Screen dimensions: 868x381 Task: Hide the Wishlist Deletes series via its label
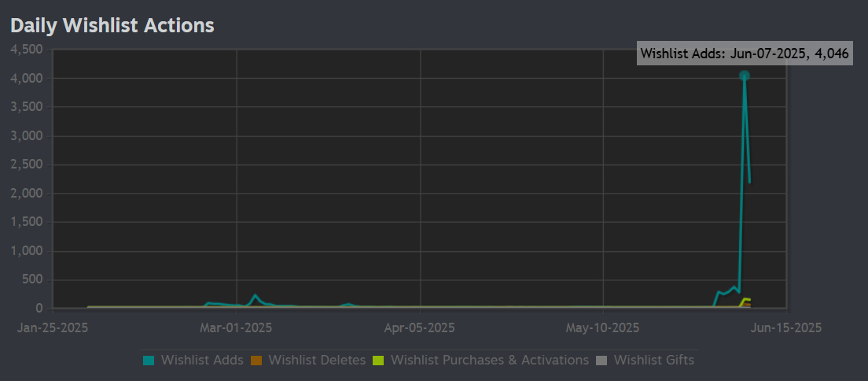pyautogui.click(x=317, y=360)
